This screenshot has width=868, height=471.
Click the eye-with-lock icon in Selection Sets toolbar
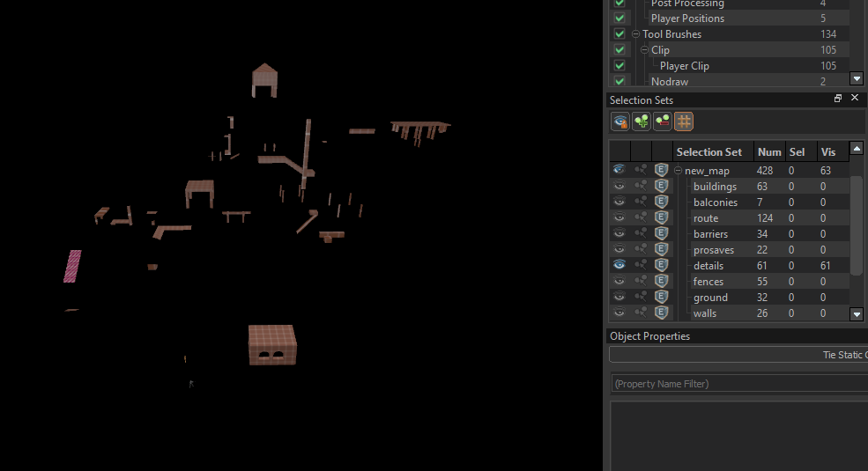(x=620, y=121)
